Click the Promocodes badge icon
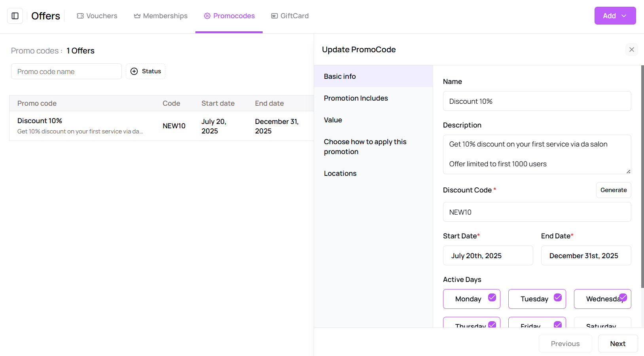 tap(207, 16)
